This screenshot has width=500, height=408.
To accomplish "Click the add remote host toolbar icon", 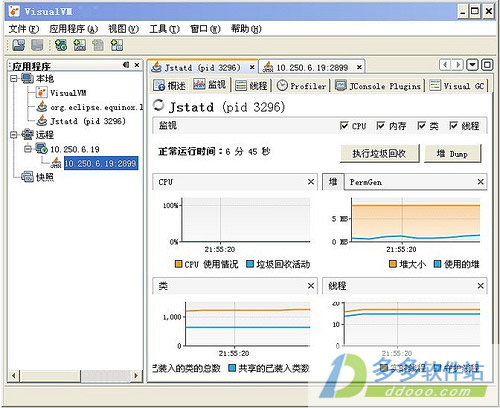I will tap(61, 45).
